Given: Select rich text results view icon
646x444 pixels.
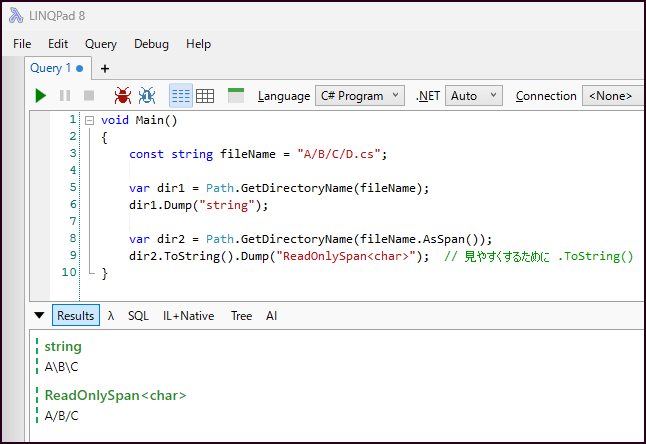Looking at the screenshot, I should click(181, 96).
